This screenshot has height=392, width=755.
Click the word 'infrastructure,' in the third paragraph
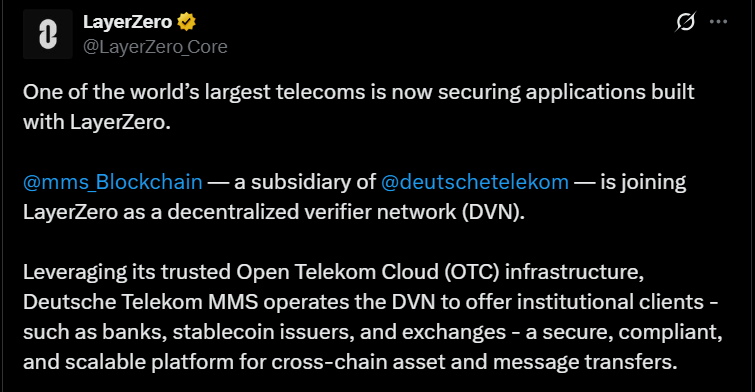click(574, 272)
